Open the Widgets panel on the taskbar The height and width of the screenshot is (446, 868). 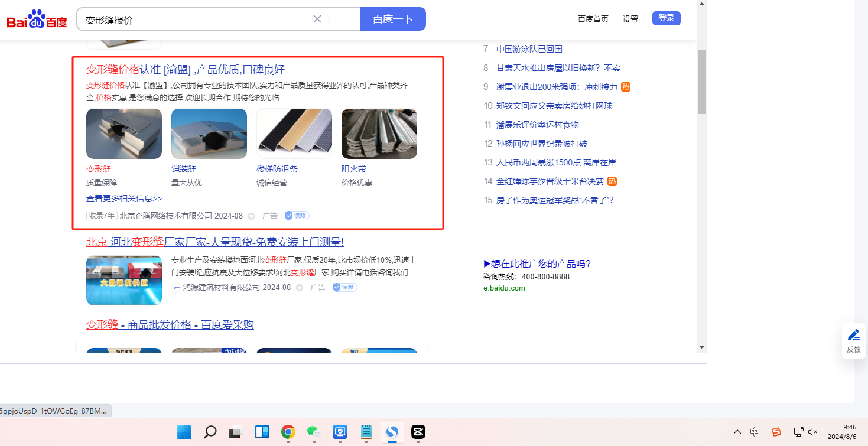tap(262, 432)
